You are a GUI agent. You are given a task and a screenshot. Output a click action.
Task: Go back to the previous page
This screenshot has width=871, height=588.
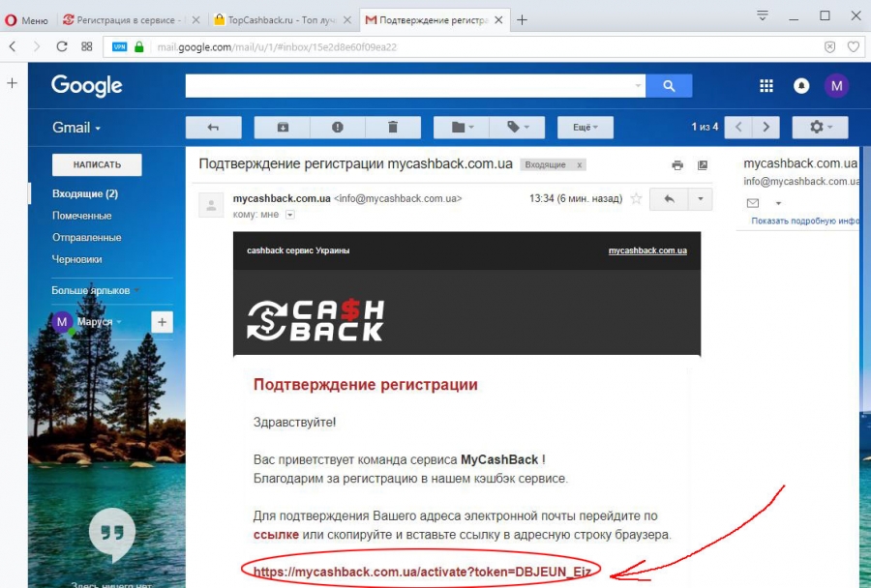[x=13, y=46]
